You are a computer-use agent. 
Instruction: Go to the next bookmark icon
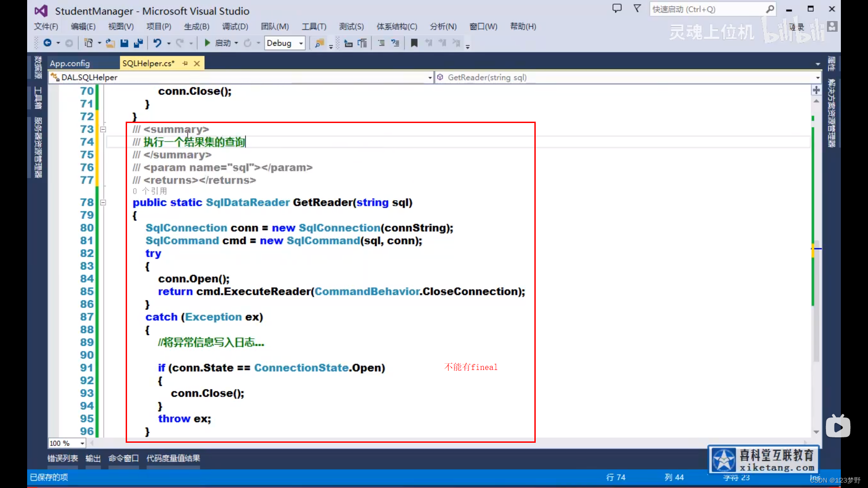tap(443, 43)
